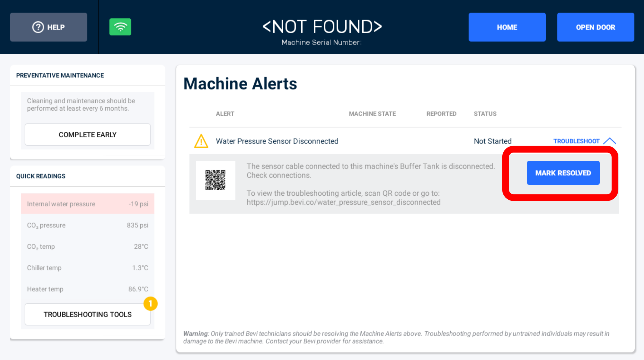This screenshot has width=644, height=360.
Task: Click the Water Pressure Sensor Disconnected alert
Action: pyautogui.click(x=277, y=141)
